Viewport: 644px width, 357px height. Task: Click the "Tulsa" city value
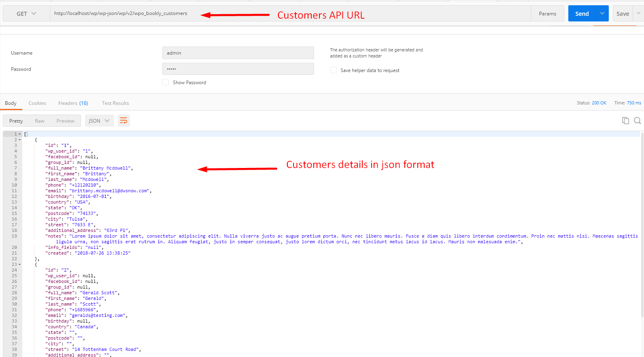coord(76,219)
